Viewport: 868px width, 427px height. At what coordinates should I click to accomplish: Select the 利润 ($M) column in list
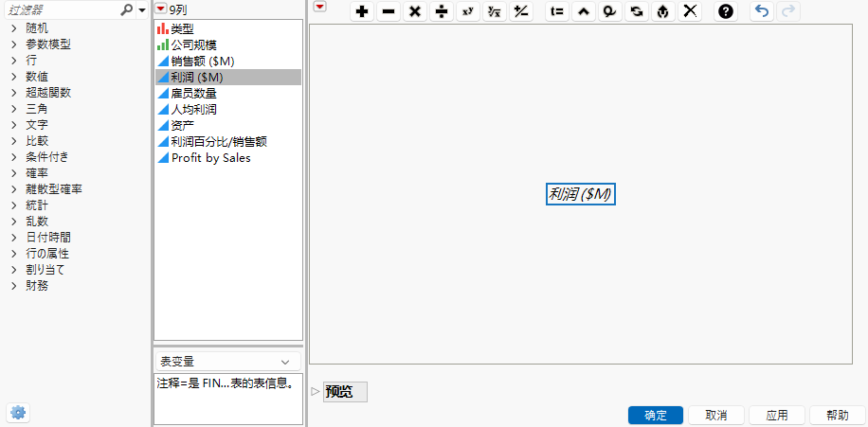[228, 78]
